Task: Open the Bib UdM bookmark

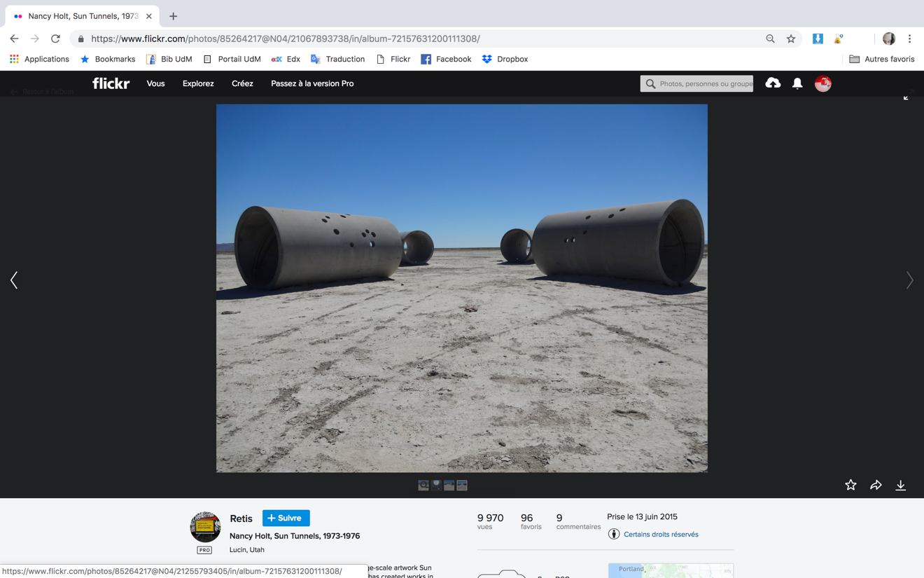Action: [x=169, y=60]
